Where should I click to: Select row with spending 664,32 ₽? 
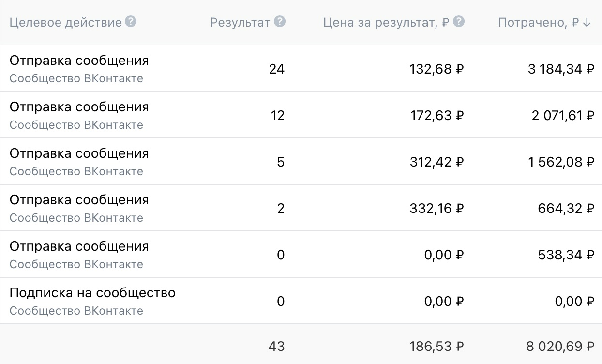coord(301,208)
